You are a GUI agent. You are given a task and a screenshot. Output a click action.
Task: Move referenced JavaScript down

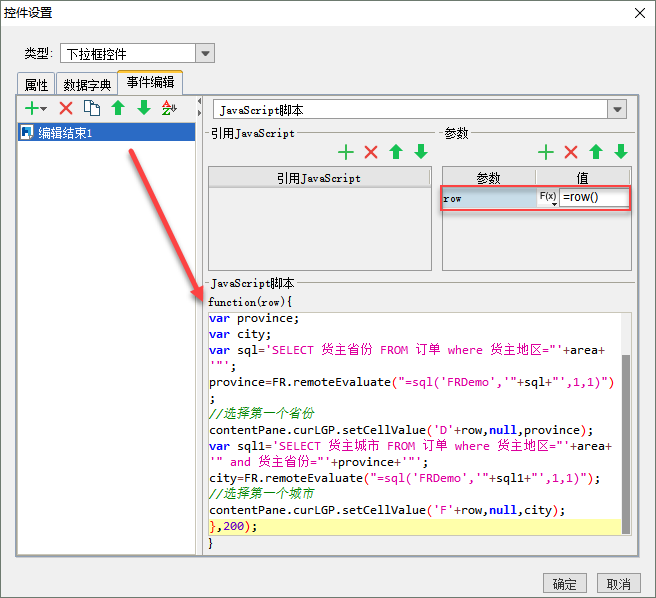pos(421,152)
